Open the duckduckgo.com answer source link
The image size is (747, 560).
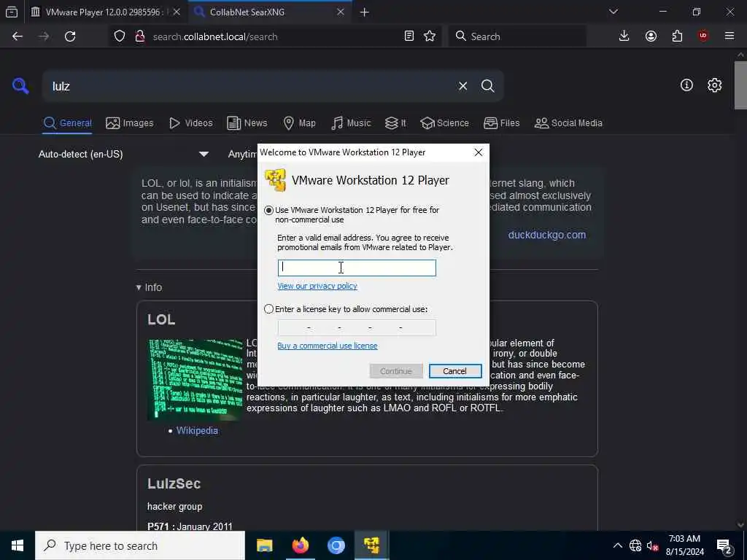click(x=547, y=235)
